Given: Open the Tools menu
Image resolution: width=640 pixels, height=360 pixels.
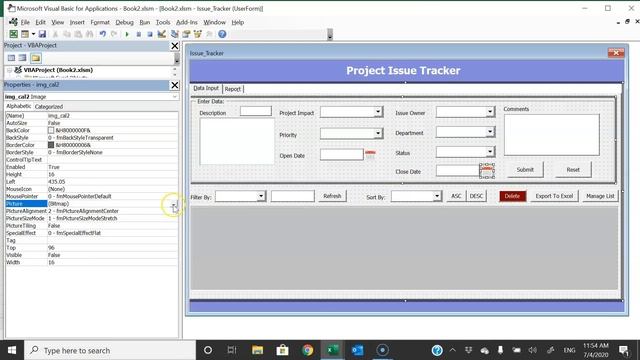Looking at the screenshot, I should click(x=163, y=22).
